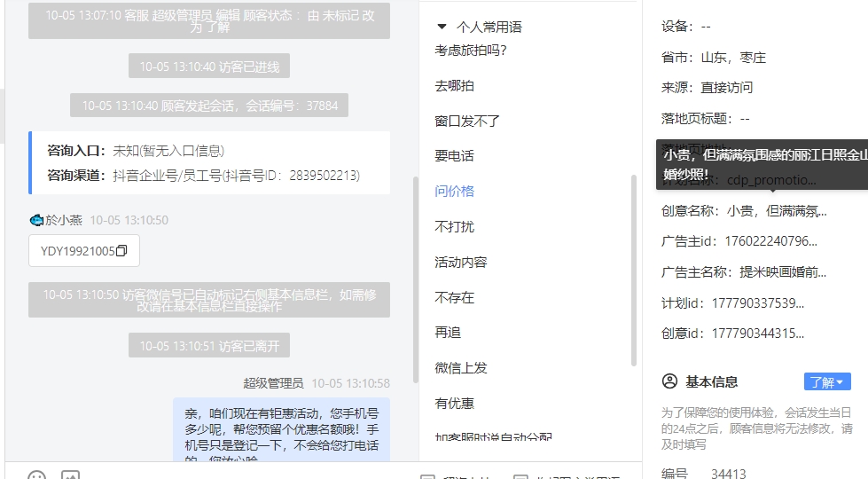Click the 广告主id value 176022240796...
The image size is (868, 479).
click(770, 241)
